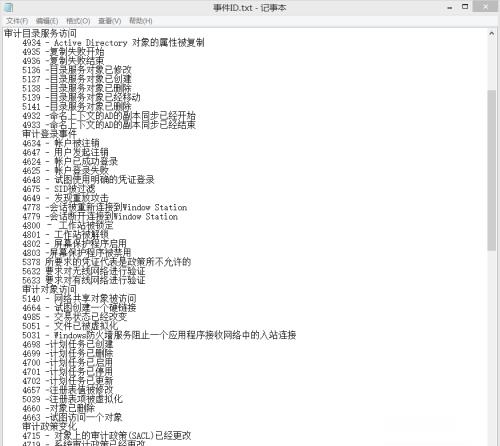The image size is (500, 446).
Task: Click the line 4933 命名上下文的AD的副本同步已经结束
Action: pos(109,125)
